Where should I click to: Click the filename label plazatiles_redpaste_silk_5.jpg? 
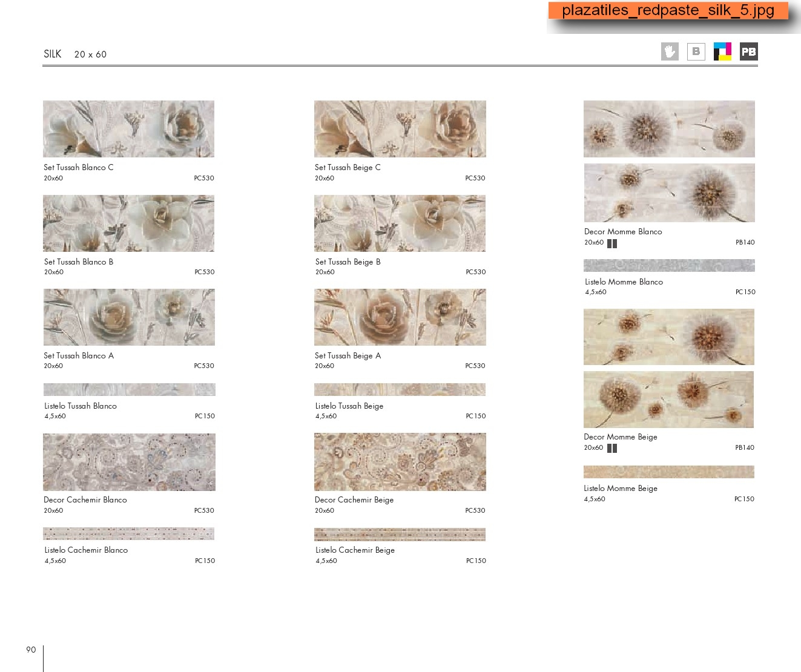668,10
